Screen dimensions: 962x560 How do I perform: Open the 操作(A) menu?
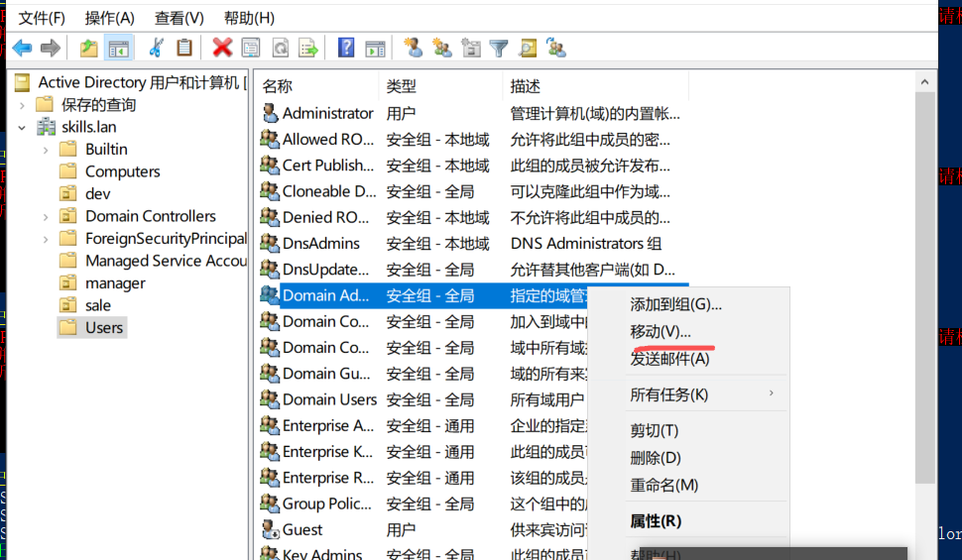109,18
